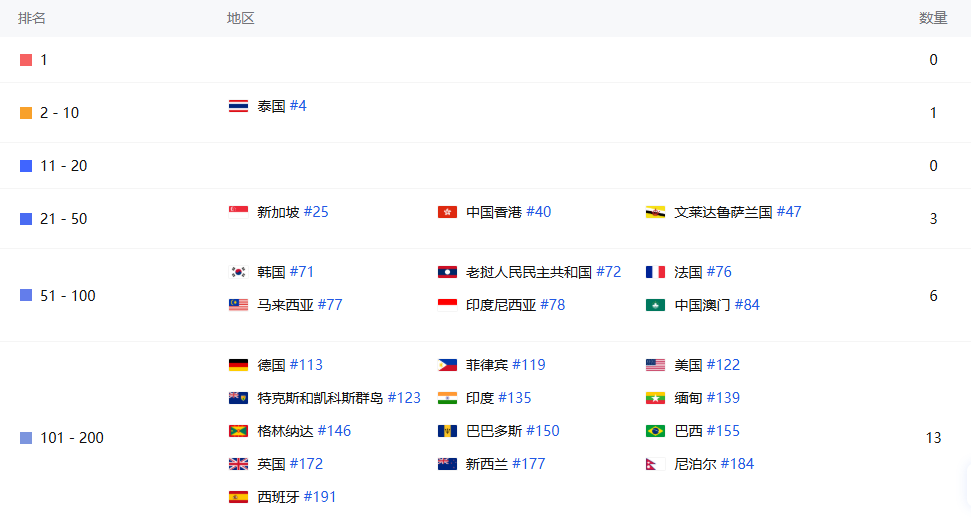Click the blue swatch for rank 21 - 50
Image resolution: width=971 pixels, height=523 pixels.
pyautogui.click(x=26, y=218)
